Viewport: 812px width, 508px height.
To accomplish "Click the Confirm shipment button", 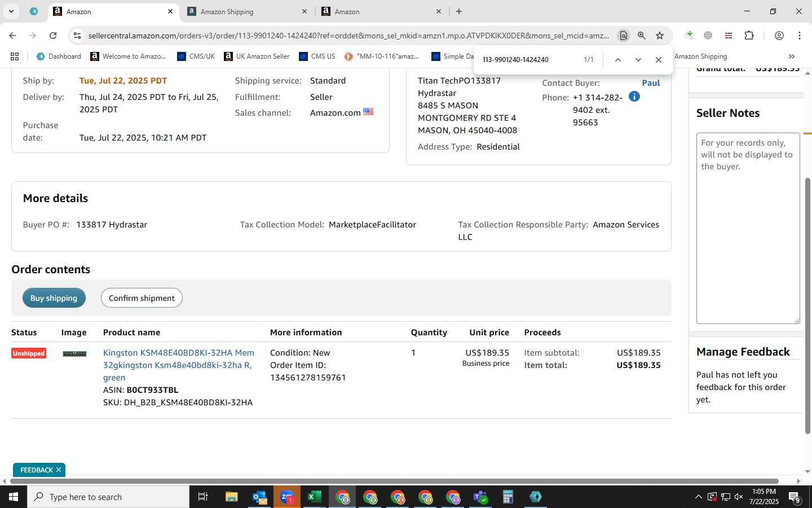I will [142, 298].
